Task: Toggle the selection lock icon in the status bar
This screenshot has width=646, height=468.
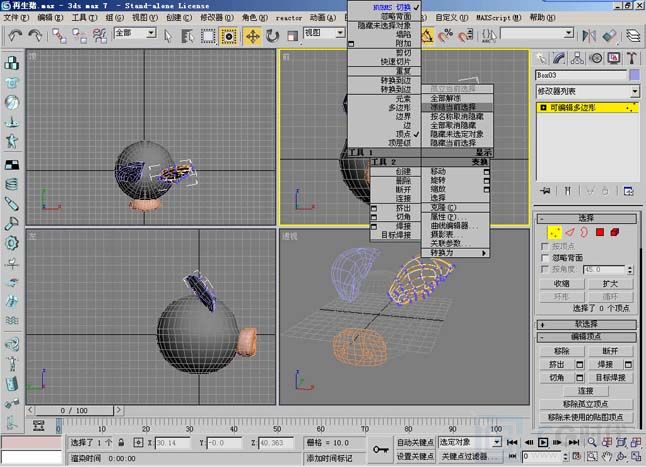Action: 121,442
